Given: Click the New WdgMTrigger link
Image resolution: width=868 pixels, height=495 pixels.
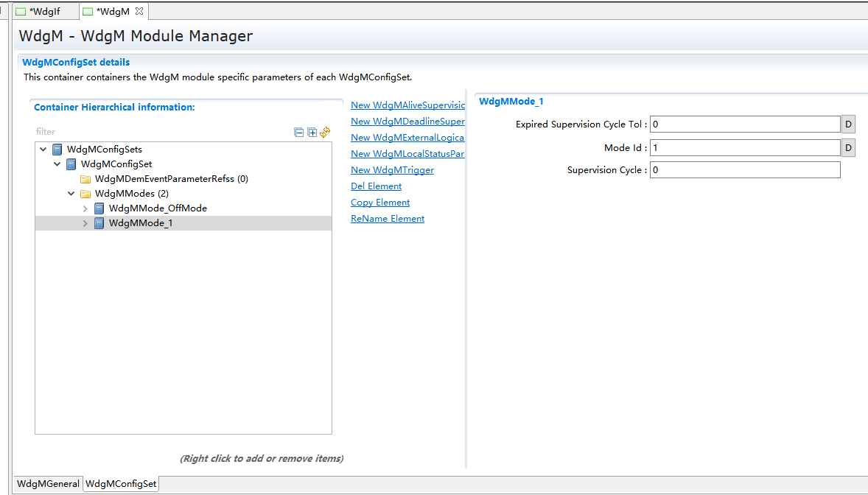Looking at the screenshot, I should [392, 170].
